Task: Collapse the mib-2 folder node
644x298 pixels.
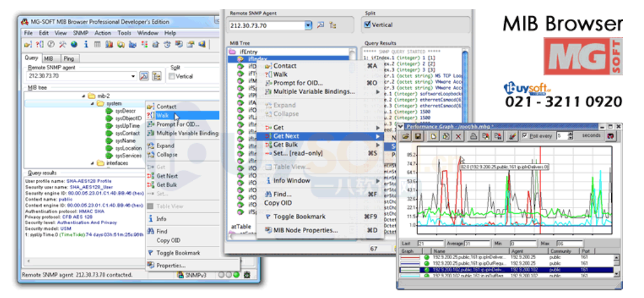Action: (84, 96)
